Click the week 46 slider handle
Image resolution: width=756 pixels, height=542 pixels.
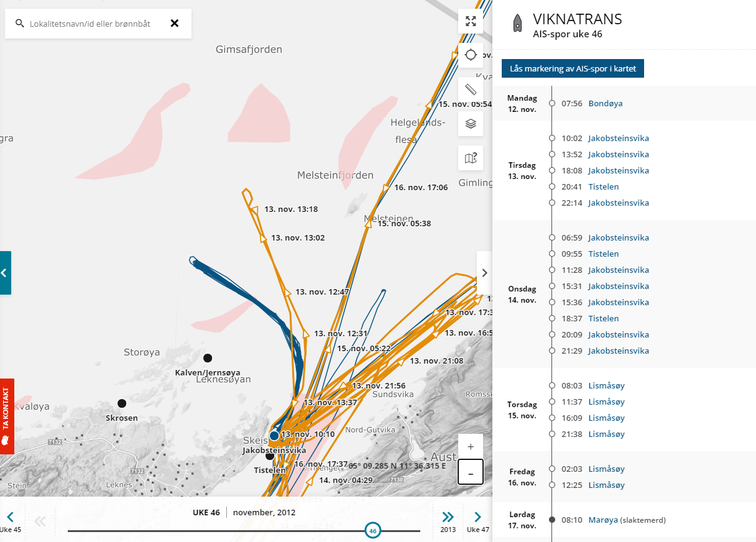pyautogui.click(x=373, y=531)
